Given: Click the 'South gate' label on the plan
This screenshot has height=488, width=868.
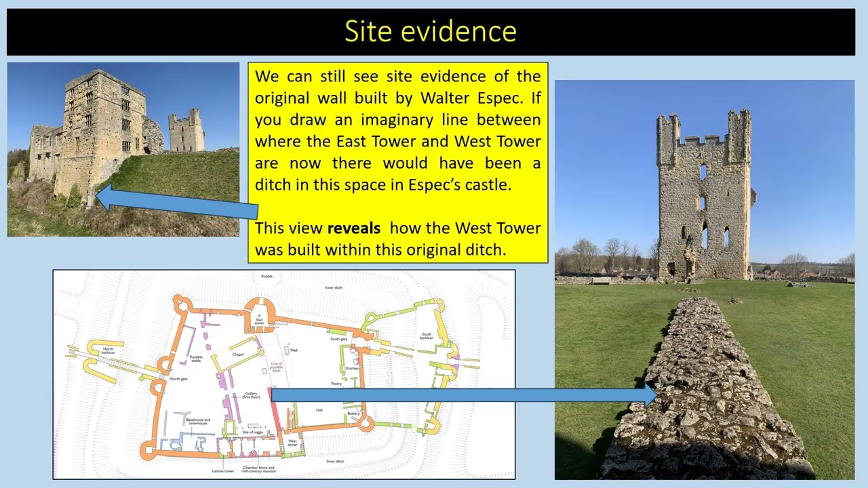Looking at the screenshot, I should point(338,338).
